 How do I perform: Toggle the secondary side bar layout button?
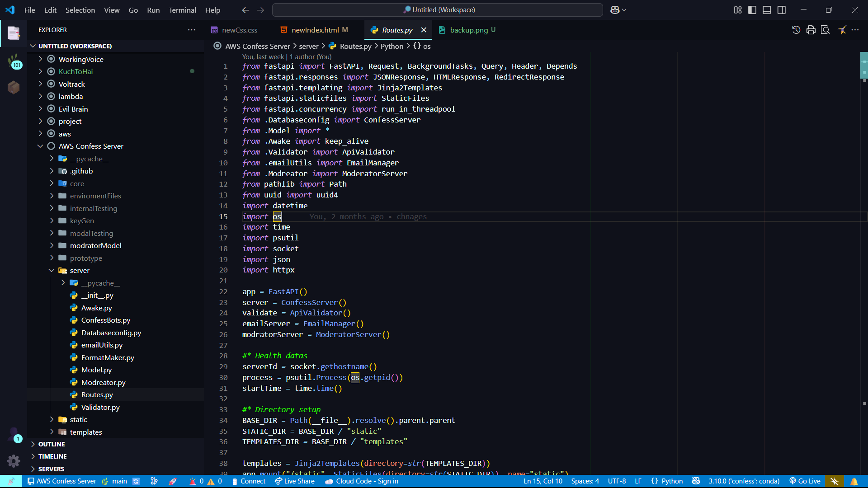coord(782,10)
